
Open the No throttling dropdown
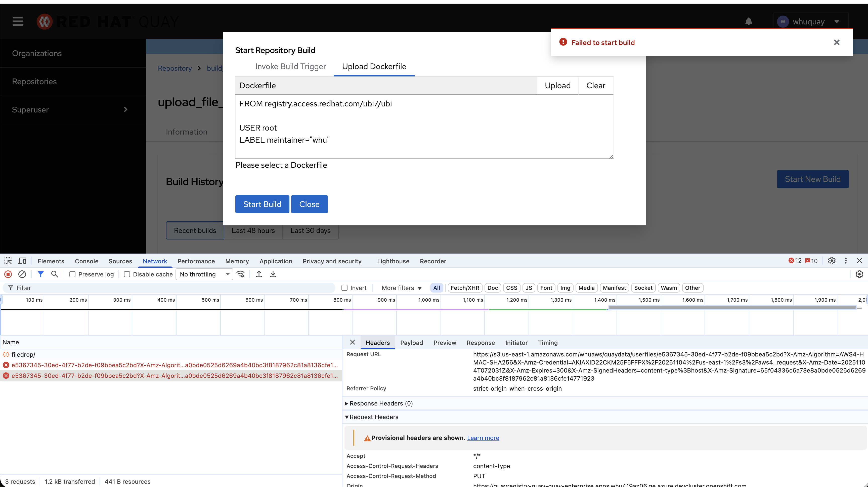click(x=204, y=274)
